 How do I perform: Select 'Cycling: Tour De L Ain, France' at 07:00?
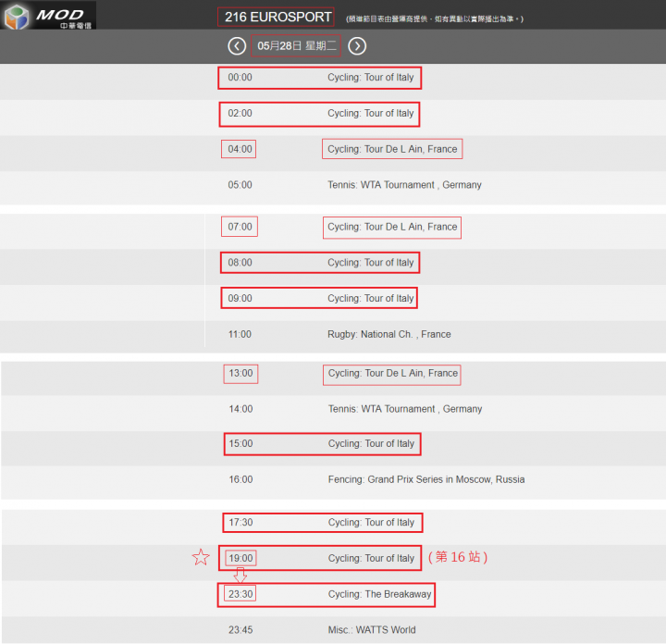(x=392, y=227)
